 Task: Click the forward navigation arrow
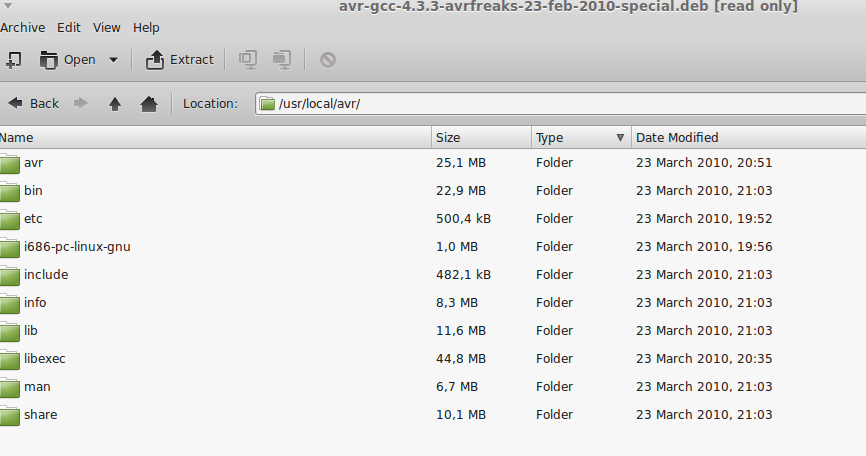click(81, 103)
